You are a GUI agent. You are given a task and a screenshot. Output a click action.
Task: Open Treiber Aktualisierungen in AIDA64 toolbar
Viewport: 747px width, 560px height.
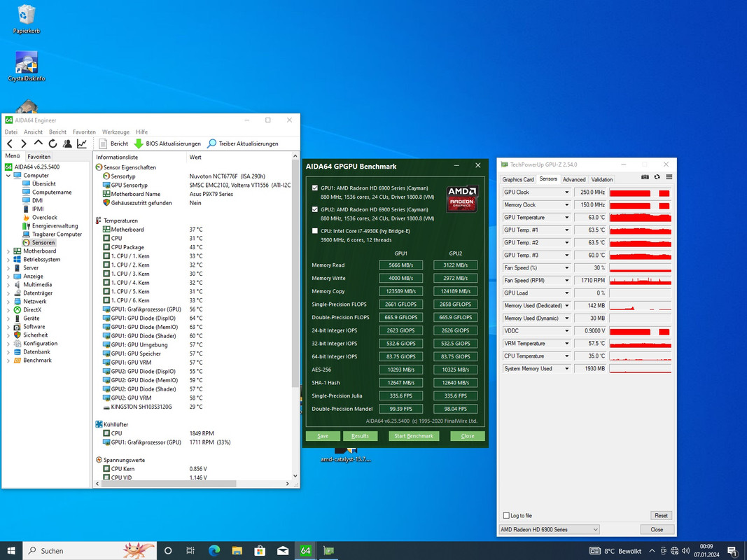click(242, 143)
